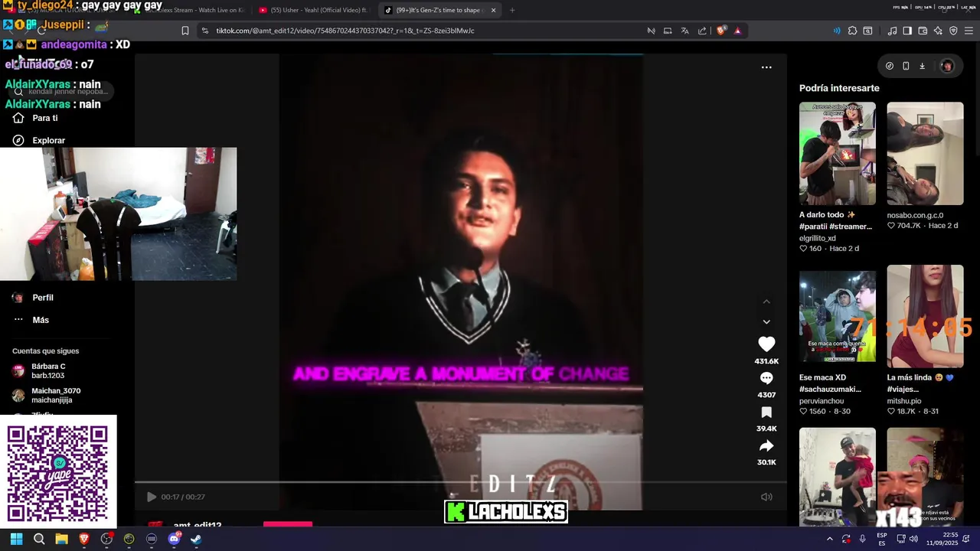This screenshot has width=980, height=551.
Task: Open Discord from the taskbar
Action: [x=174, y=539]
